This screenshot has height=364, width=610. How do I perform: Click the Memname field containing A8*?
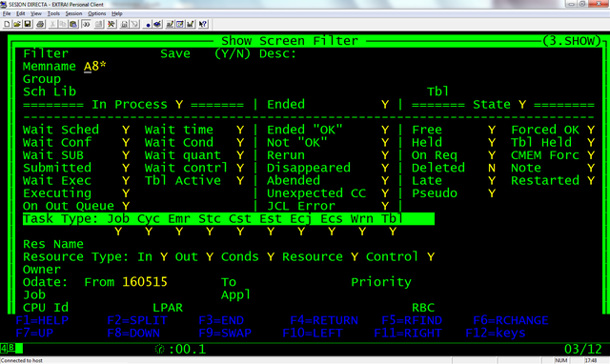click(95, 67)
